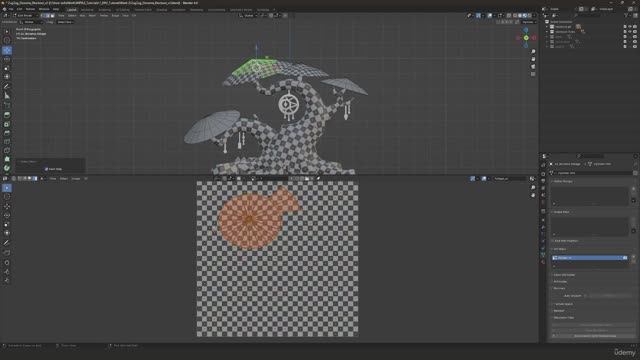Click the green Y axis on navigation gizmo
640x360 pixels.
[x=526, y=38]
